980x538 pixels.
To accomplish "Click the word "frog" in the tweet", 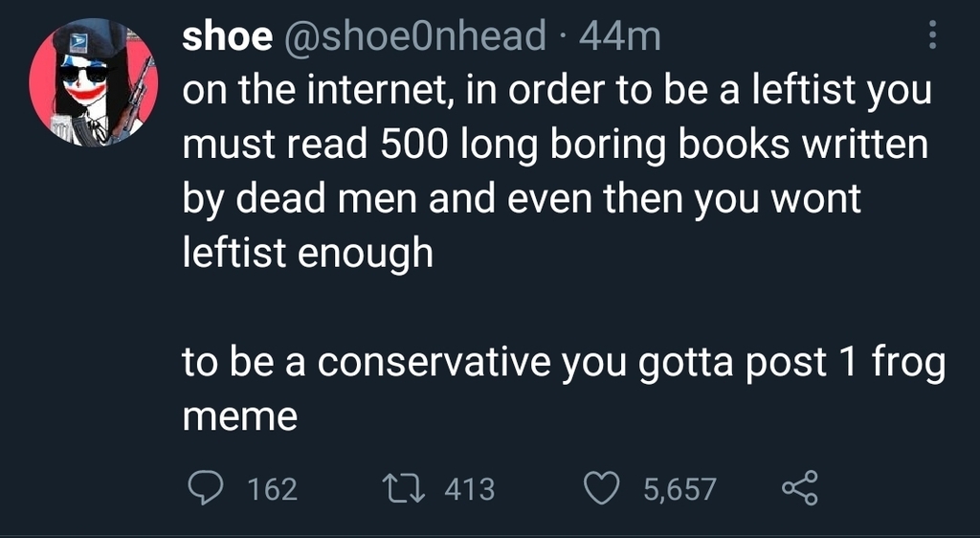I will pos(909,364).
